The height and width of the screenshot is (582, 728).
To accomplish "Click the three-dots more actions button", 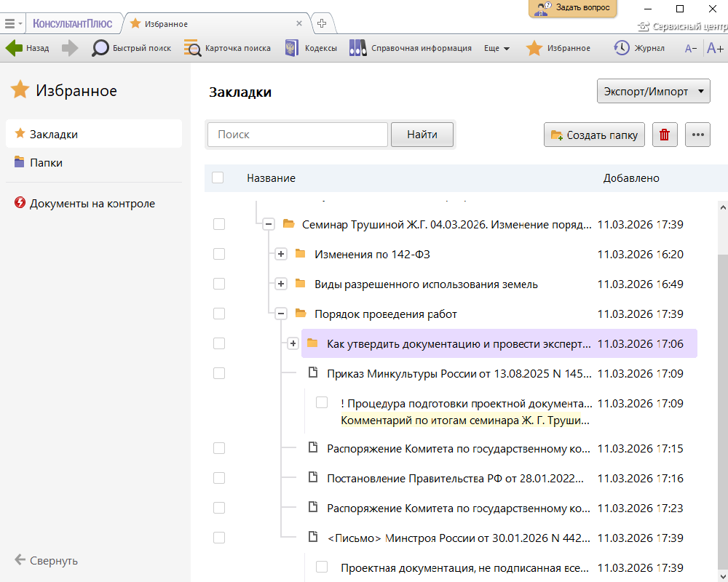I will coord(697,135).
